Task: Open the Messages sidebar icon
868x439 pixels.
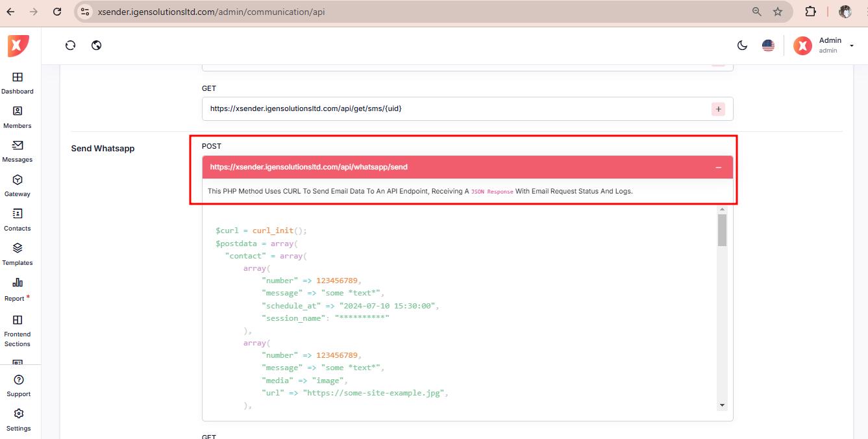Action: pyautogui.click(x=18, y=151)
